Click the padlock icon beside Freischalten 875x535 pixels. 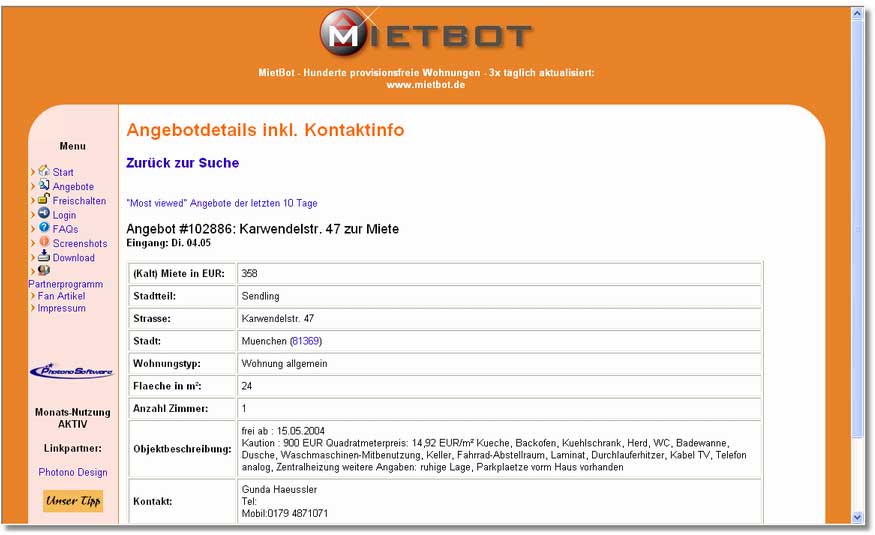point(44,199)
